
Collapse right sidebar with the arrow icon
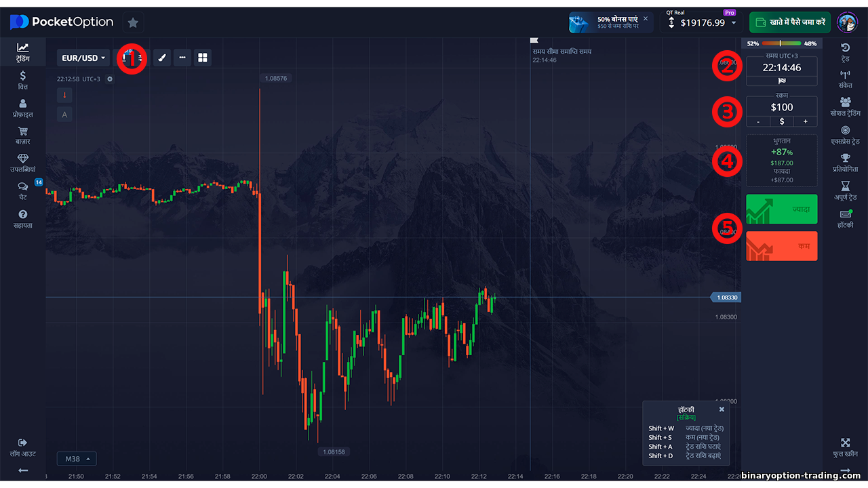[845, 470]
